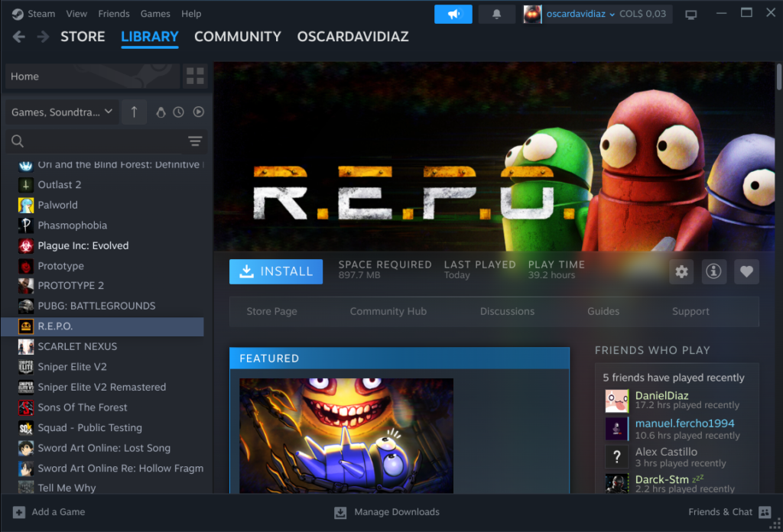This screenshot has height=532, width=783.
Task: Open the OSCARDAVIDIAZ profile tab
Action: (x=353, y=37)
